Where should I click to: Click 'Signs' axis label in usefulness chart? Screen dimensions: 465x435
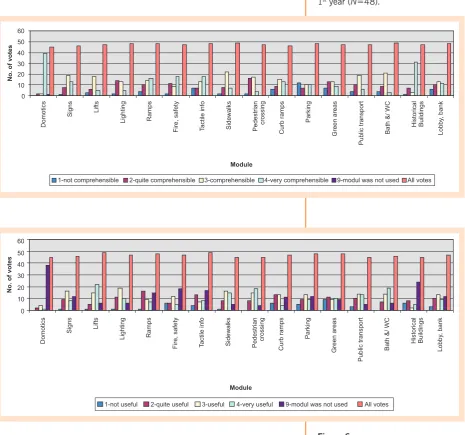pos(69,325)
